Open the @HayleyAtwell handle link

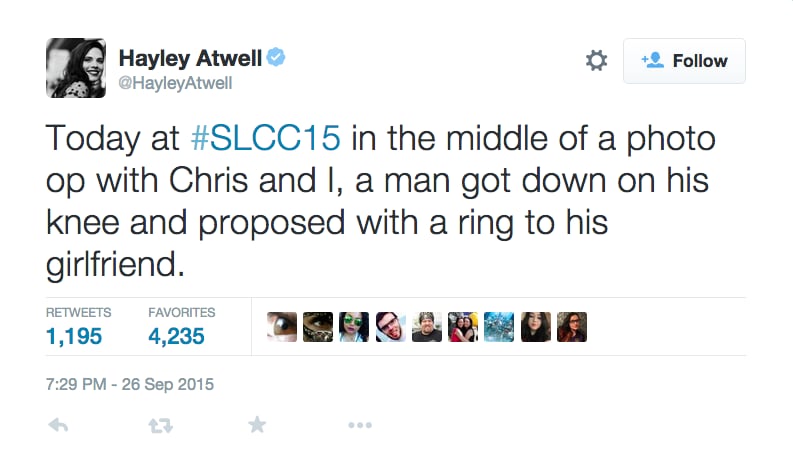click(x=175, y=83)
